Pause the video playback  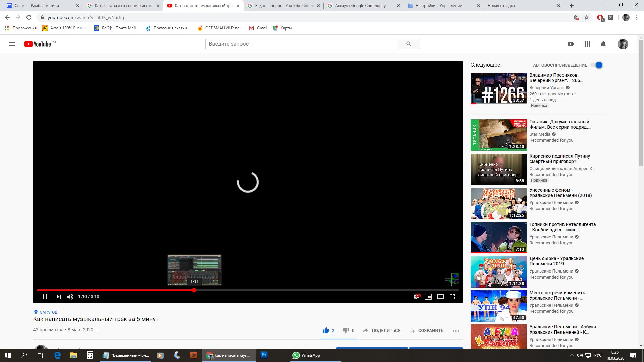pos(45,297)
